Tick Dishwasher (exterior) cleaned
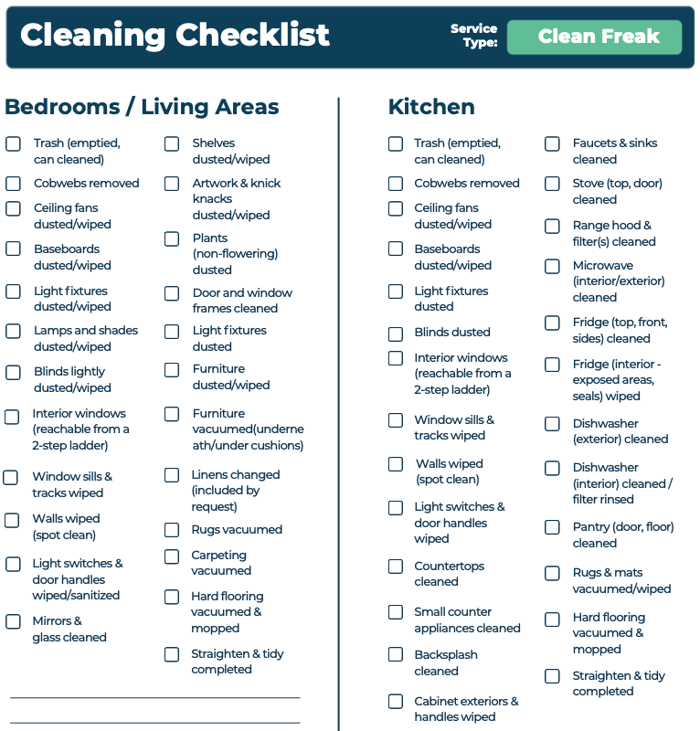Viewport: 700px width, 731px height. pyautogui.click(x=552, y=424)
